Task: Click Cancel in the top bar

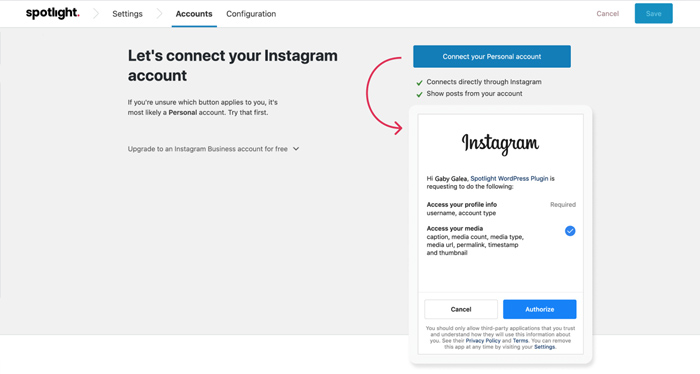Action: click(608, 13)
